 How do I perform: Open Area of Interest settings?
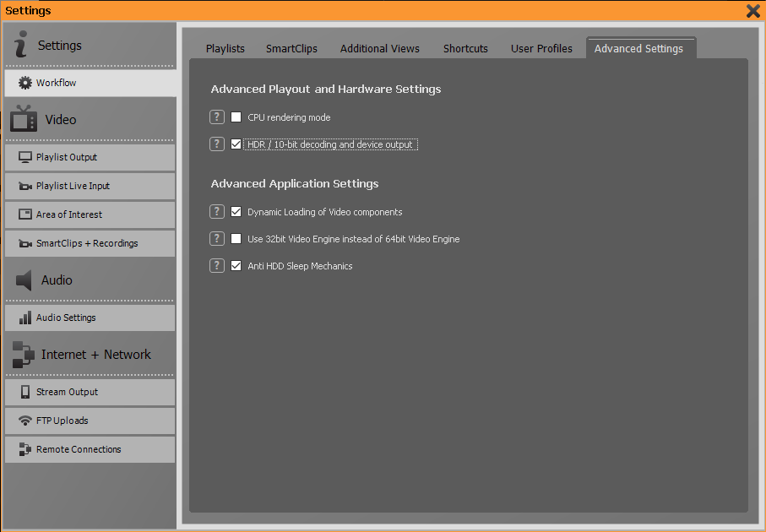[90, 214]
